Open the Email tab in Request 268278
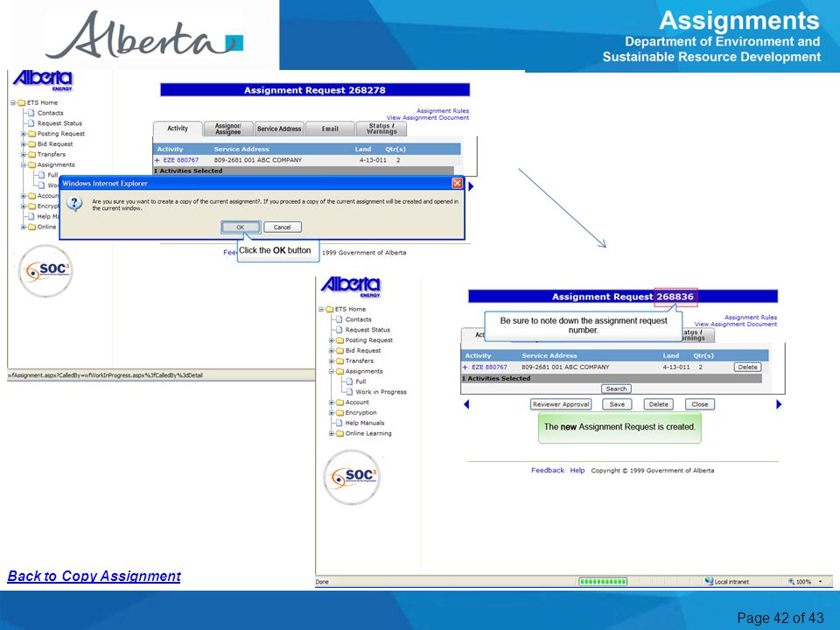 click(330, 129)
